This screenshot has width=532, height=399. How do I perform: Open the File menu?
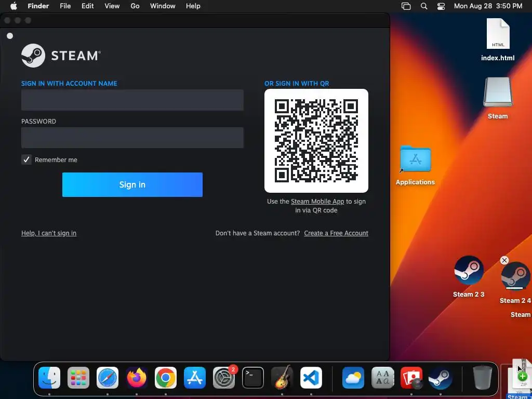coord(65,6)
